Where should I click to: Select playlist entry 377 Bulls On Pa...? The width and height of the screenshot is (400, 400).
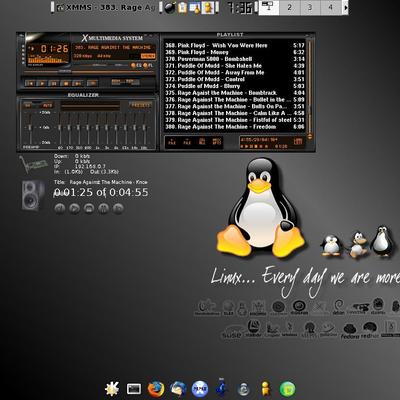235,106
